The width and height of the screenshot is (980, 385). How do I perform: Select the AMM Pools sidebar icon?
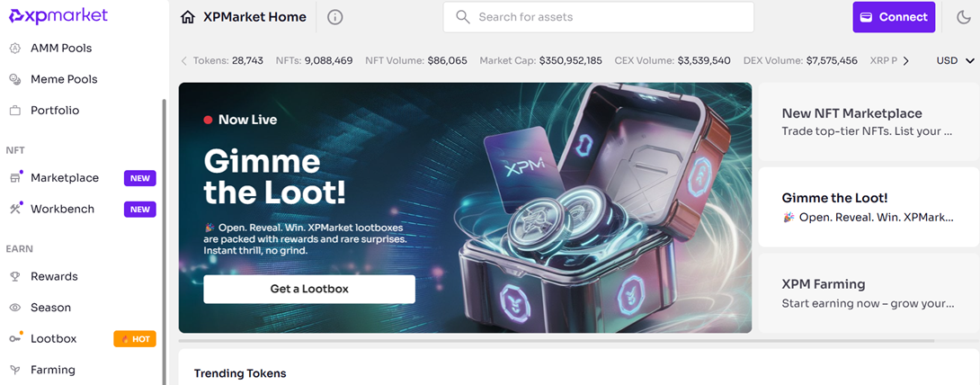(x=15, y=49)
